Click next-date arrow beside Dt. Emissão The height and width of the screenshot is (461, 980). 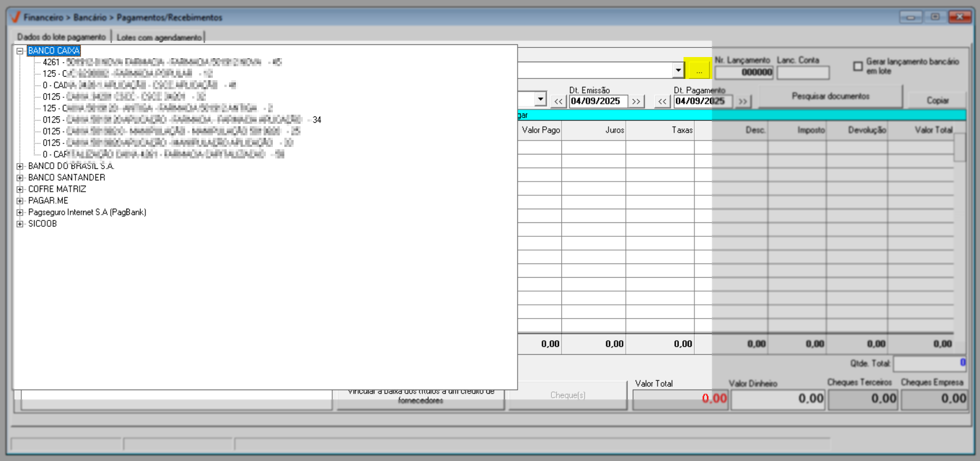point(636,101)
